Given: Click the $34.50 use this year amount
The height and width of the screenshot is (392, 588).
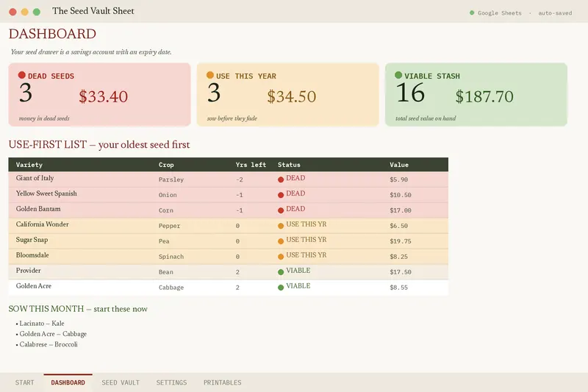Looking at the screenshot, I should [x=292, y=96].
